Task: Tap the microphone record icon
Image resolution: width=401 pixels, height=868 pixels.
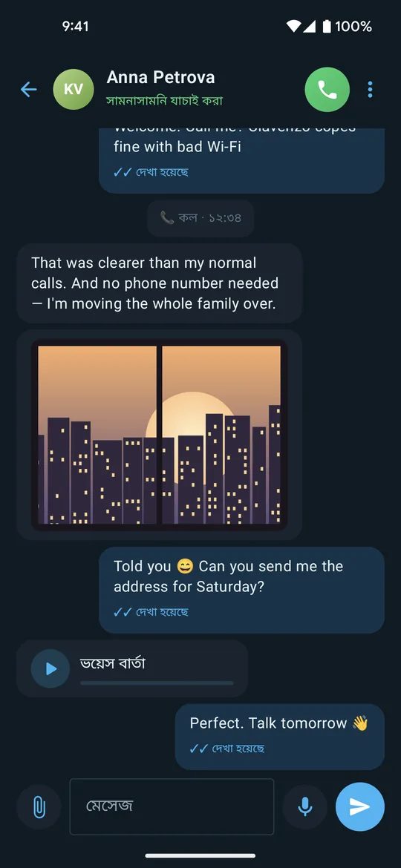Action: [x=304, y=806]
